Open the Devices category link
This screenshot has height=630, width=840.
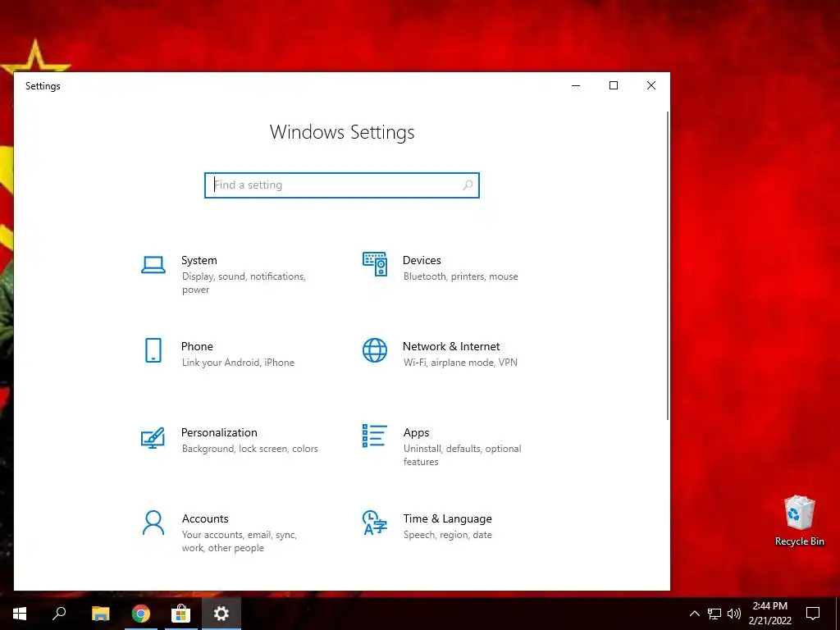422,260
